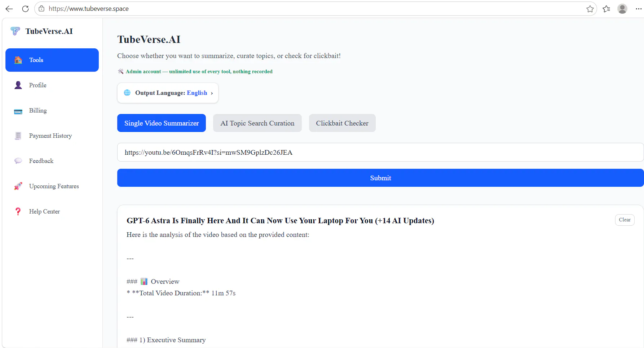Switch to Clickbait Checker tab
Image resolution: width=644 pixels, height=348 pixels.
pos(342,123)
